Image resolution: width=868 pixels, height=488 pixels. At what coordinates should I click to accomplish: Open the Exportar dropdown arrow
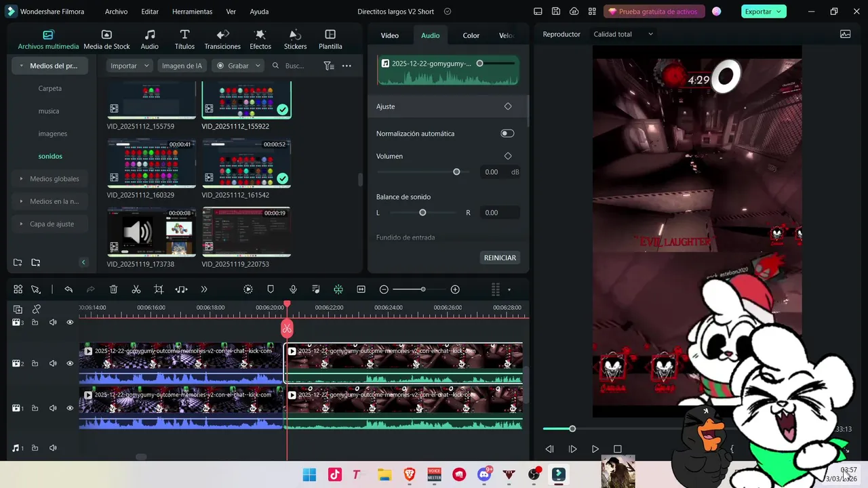click(x=778, y=12)
